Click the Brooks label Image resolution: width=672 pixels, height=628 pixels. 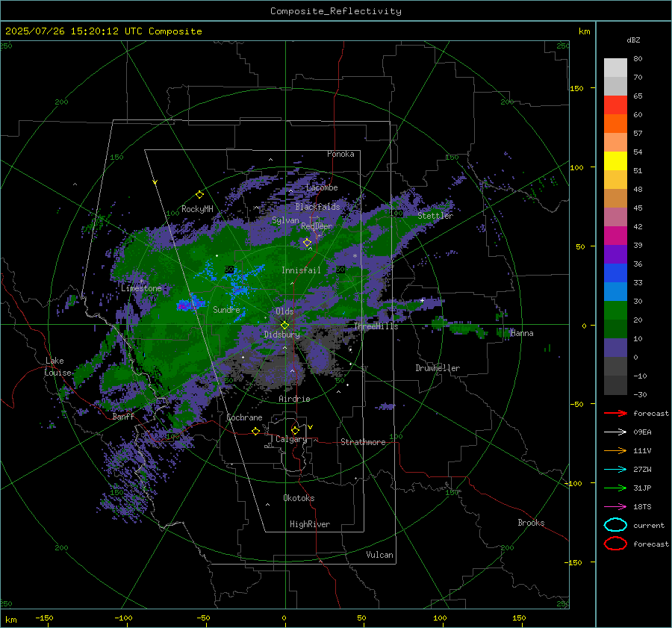(x=531, y=523)
